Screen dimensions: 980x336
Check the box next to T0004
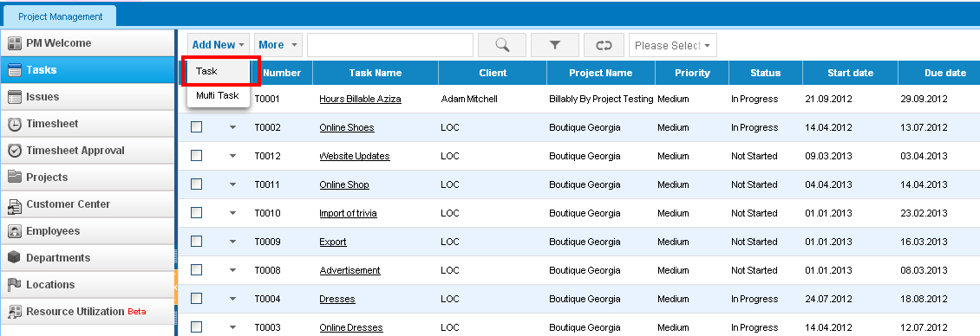(x=196, y=299)
